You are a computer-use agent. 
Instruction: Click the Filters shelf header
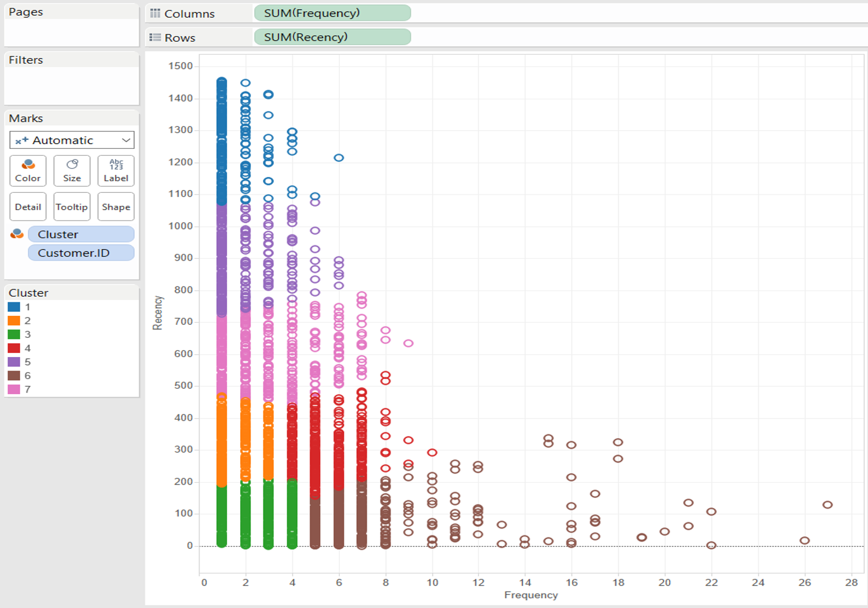pos(26,60)
